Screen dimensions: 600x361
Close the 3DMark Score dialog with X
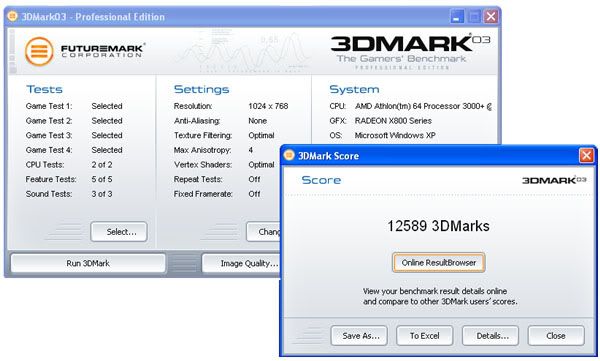586,155
